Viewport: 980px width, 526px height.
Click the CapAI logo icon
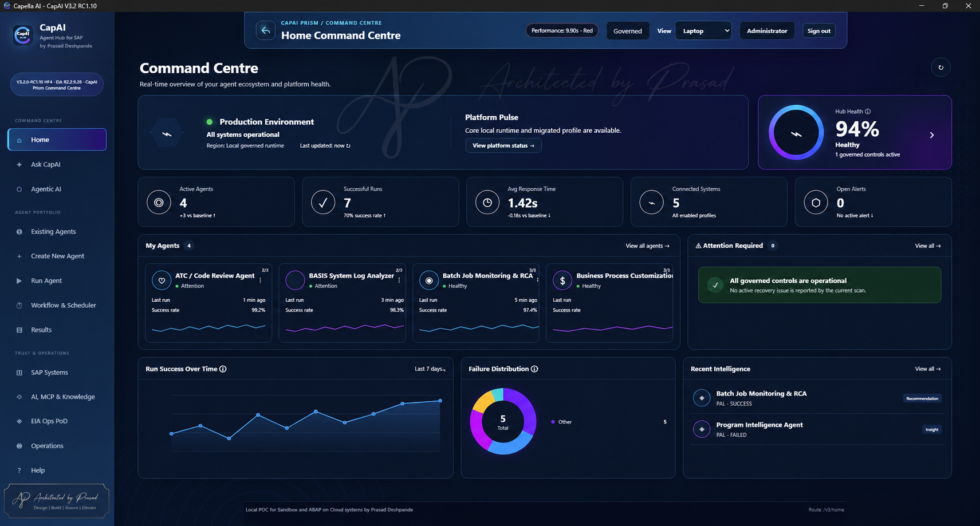(22, 35)
